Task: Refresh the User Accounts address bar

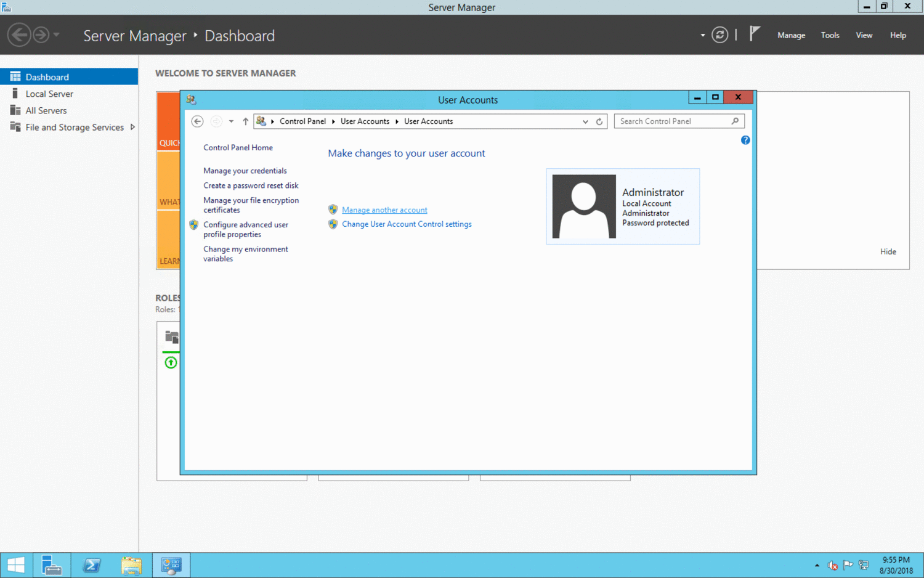Action: pos(599,121)
